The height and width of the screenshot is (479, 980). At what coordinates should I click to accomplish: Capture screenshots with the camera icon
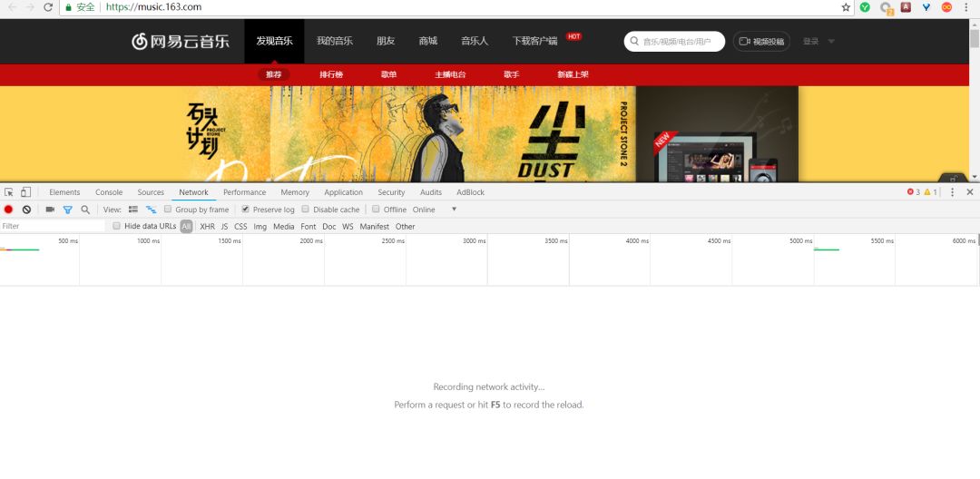pos(50,210)
